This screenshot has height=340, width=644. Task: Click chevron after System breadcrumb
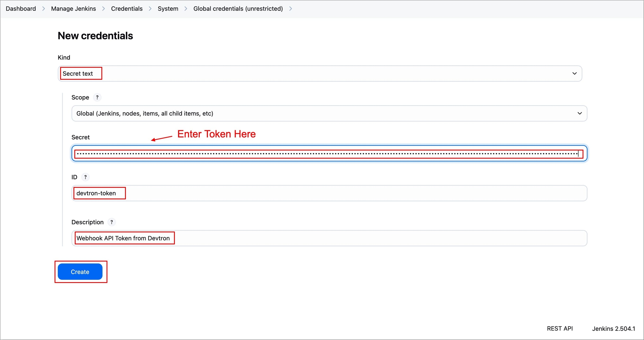click(186, 9)
